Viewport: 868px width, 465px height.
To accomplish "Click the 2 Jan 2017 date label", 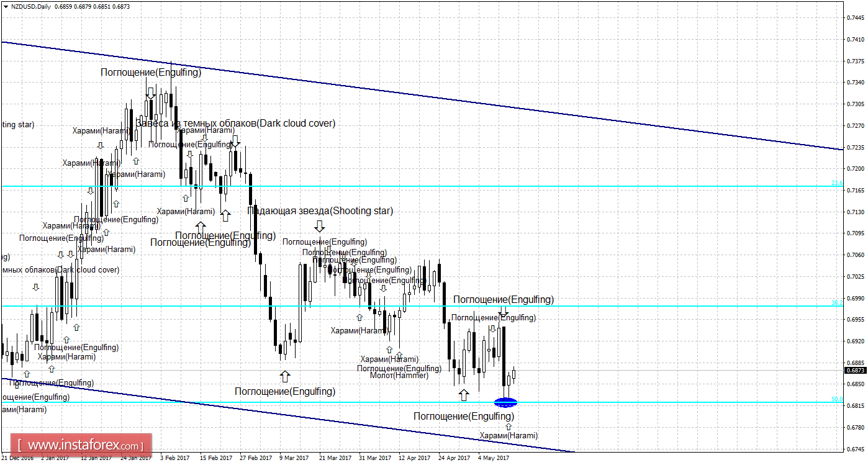I will [56, 458].
